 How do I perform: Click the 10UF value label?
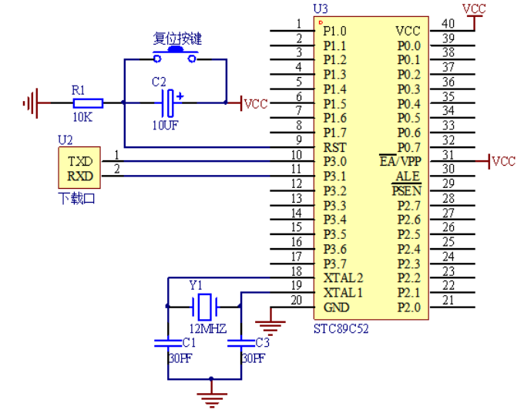[166, 126]
